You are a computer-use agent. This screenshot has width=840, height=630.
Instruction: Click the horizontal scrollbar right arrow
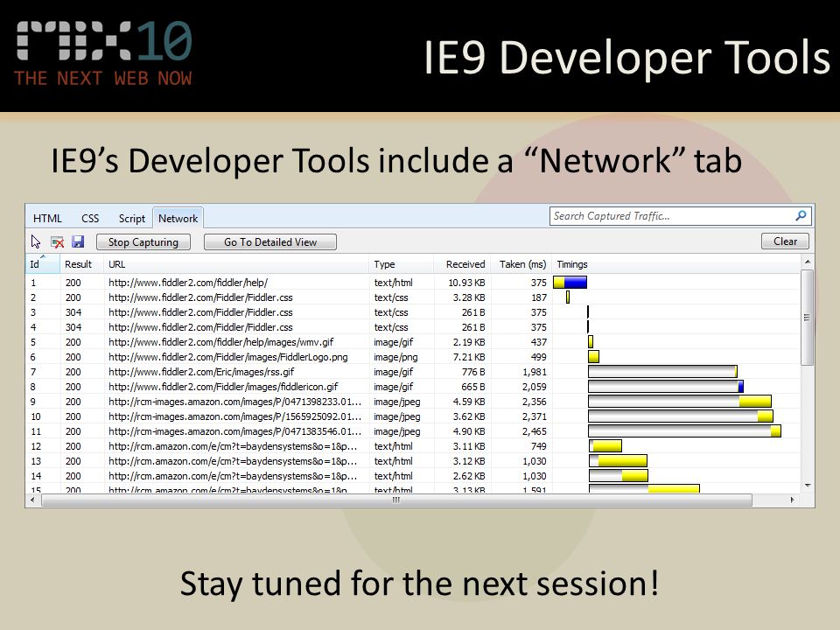(x=793, y=500)
